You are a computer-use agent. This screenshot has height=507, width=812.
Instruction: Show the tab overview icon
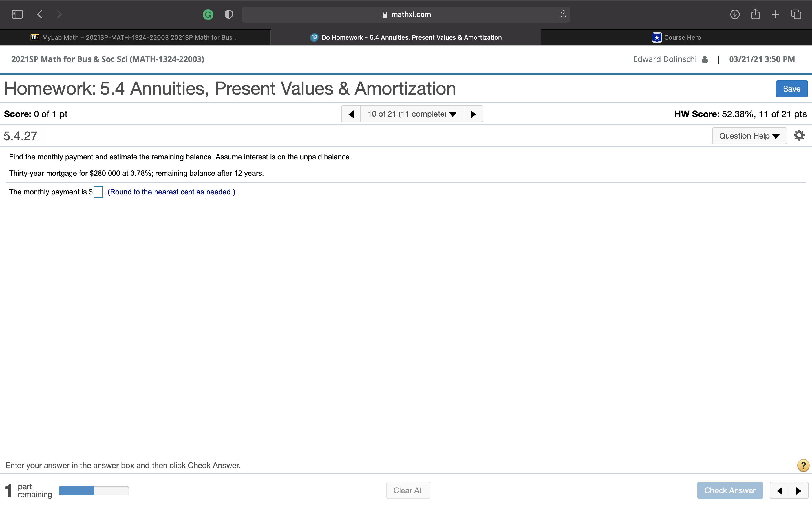(796, 14)
